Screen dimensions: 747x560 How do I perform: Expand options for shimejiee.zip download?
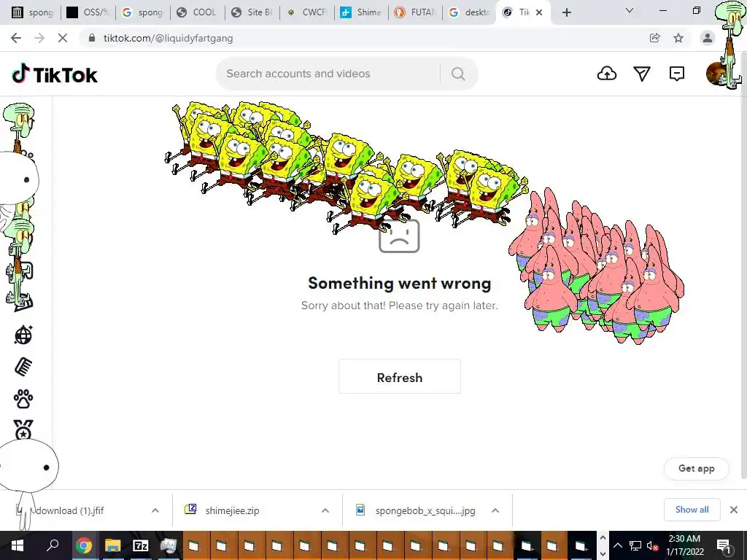[x=325, y=510]
